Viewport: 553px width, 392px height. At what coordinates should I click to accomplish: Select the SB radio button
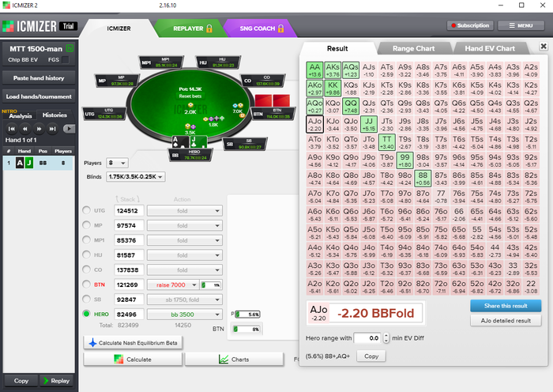86,300
